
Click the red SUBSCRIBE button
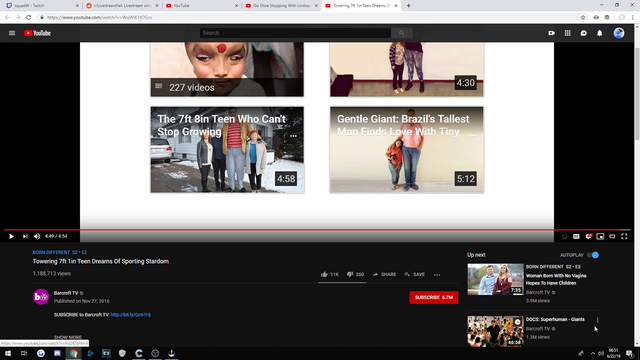[x=433, y=297]
